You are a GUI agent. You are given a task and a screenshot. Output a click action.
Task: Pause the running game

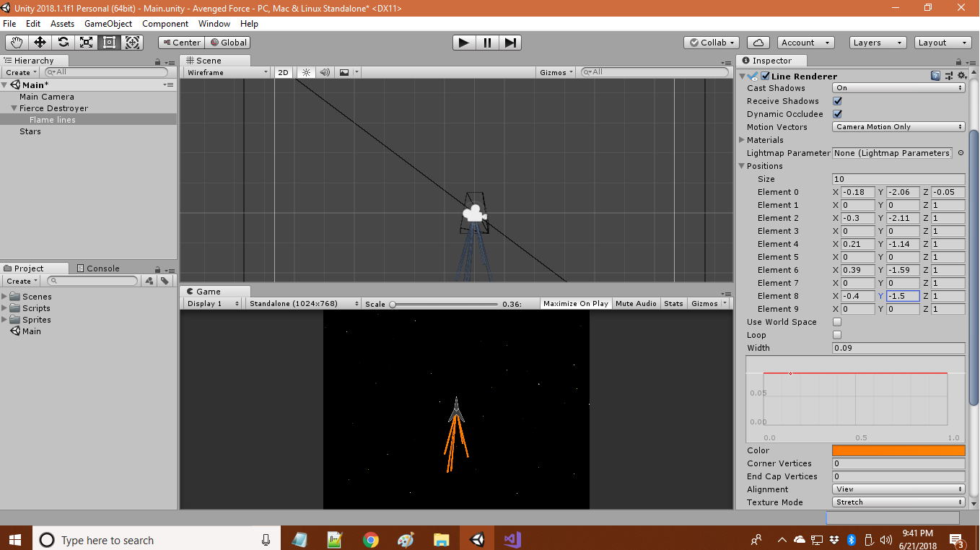coord(487,42)
